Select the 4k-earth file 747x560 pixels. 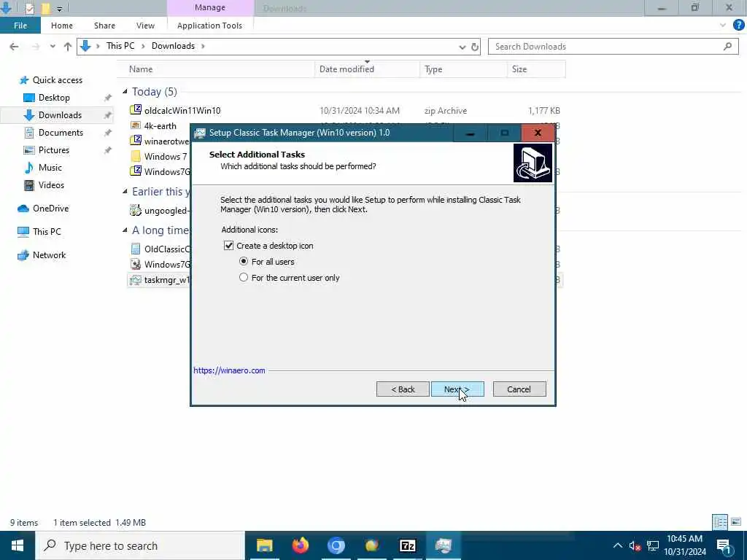[x=160, y=125]
